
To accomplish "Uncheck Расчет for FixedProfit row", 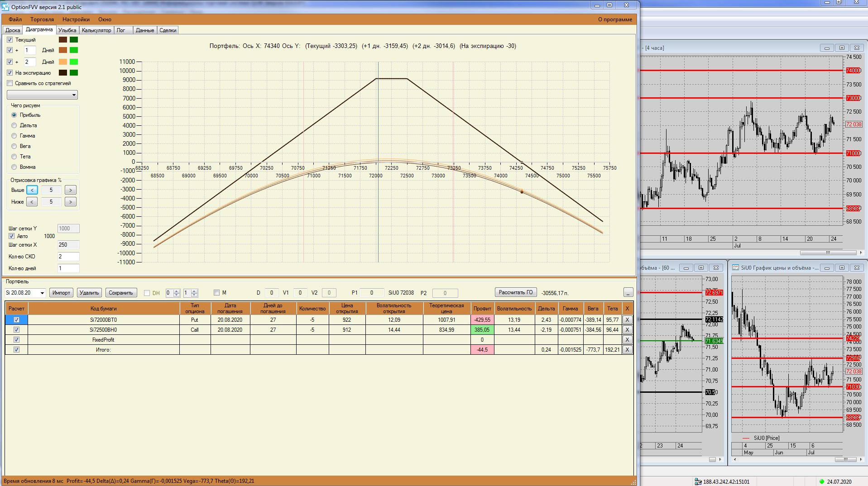I will (x=17, y=340).
